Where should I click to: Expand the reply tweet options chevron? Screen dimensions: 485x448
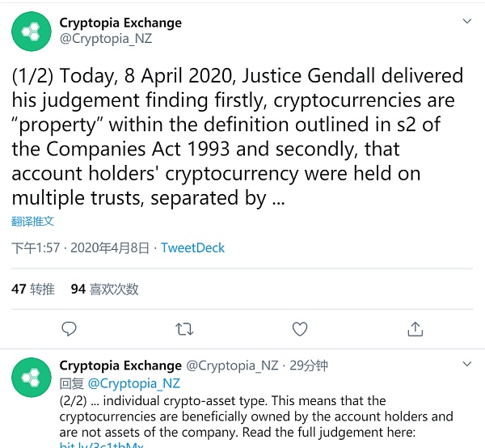(x=466, y=366)
